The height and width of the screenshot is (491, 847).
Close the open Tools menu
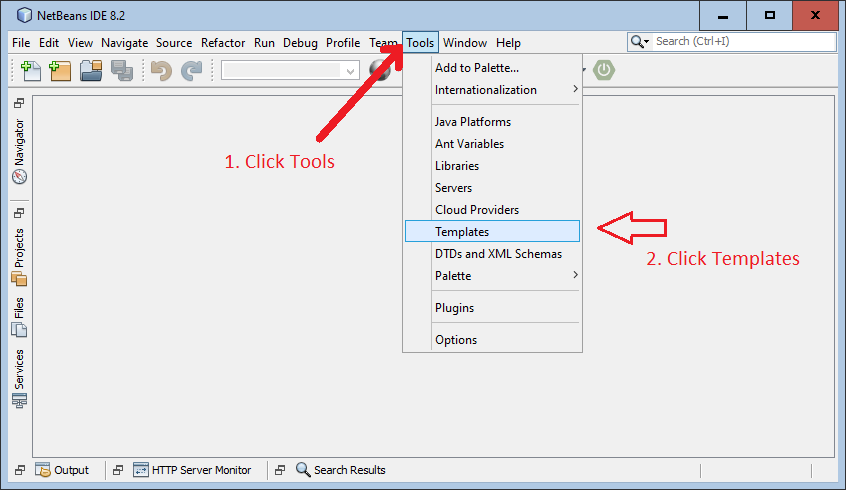tap(420, 43)
